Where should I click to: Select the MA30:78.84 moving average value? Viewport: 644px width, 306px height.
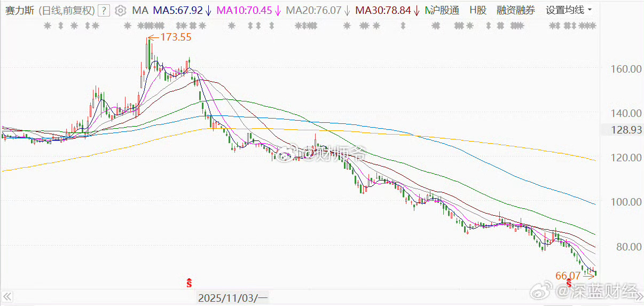(383, 10)
